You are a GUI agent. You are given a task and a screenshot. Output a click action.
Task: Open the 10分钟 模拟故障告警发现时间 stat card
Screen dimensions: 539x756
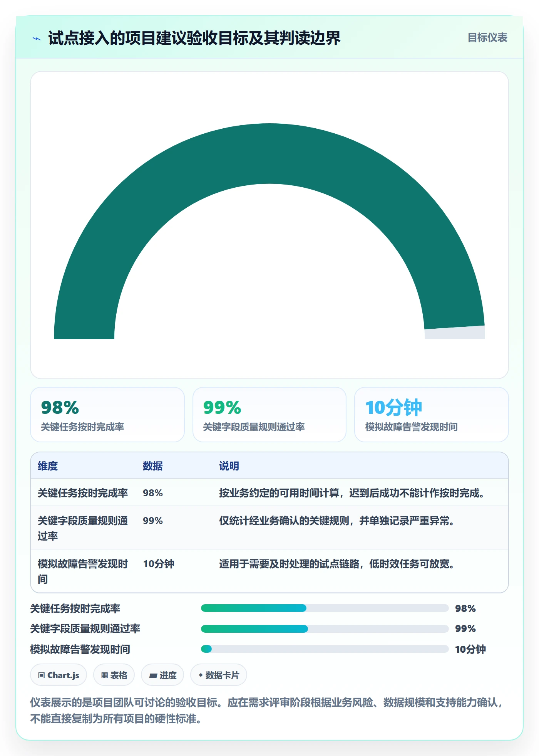[432, 415]
